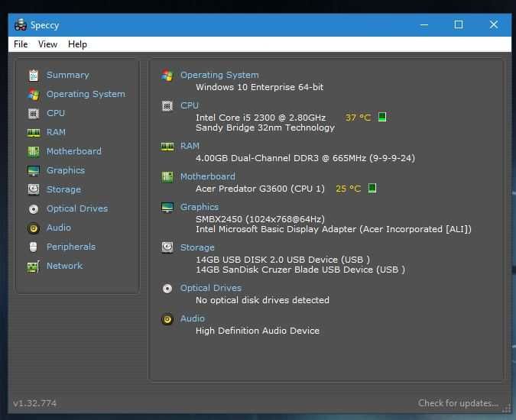Open the File menu

coord(21,44)
